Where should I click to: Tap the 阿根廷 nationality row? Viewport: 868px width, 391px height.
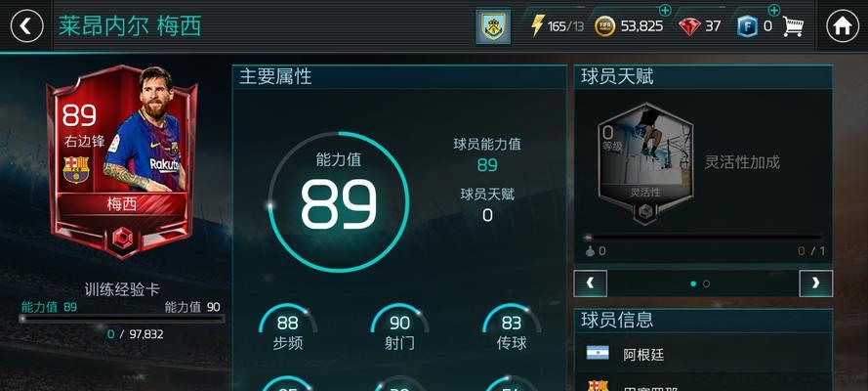click(x=703, y=355)
